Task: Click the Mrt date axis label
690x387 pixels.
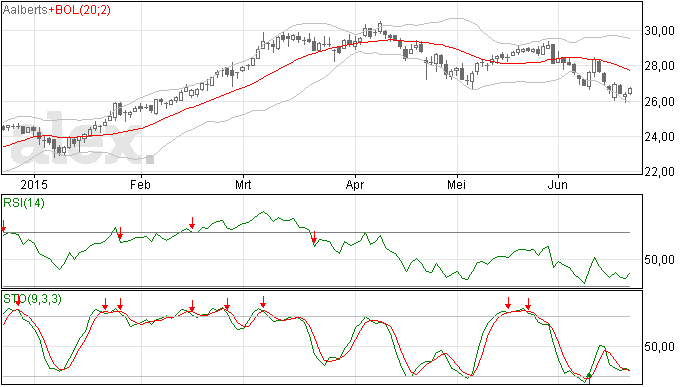Action: tap(243, 184)
